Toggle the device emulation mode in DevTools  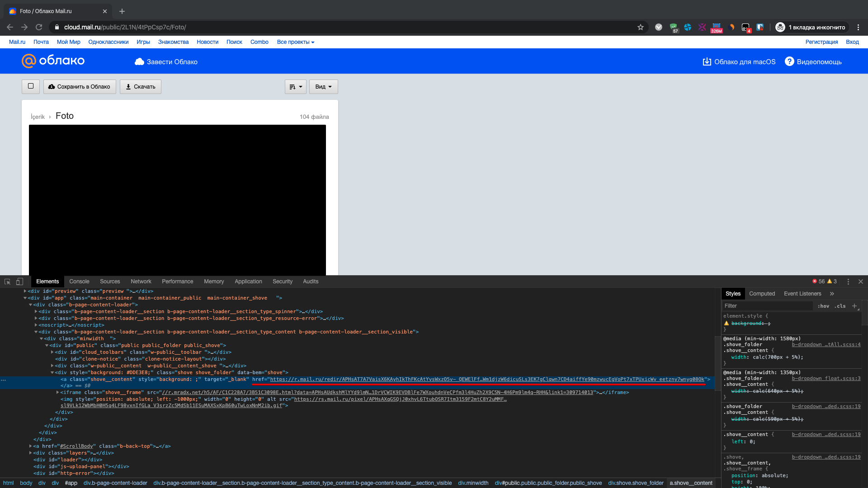pos(19,282)
